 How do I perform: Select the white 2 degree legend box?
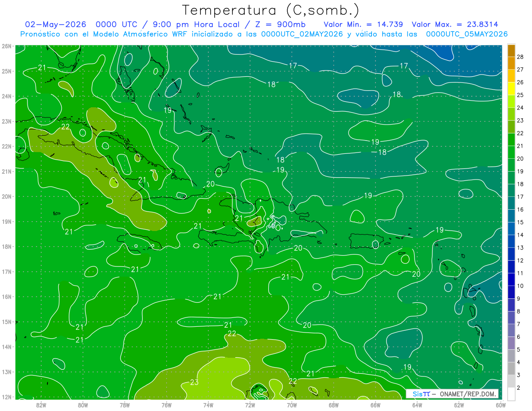pos(511,394)
